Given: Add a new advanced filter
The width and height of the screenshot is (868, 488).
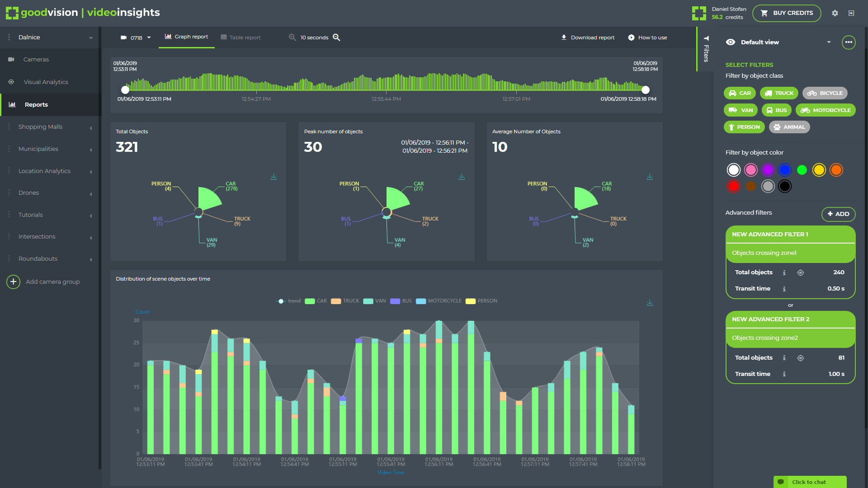Looking at the screenshot, I should click(838, 214).
